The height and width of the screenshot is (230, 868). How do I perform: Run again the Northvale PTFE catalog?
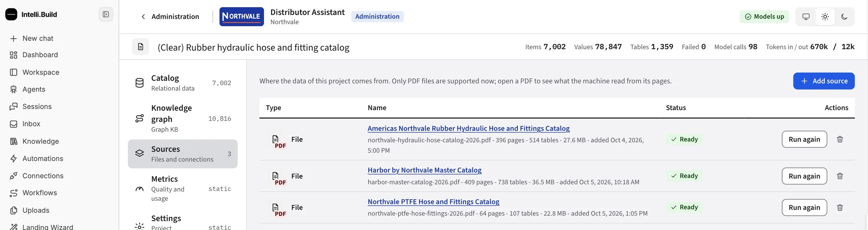[x=804, y=208]
